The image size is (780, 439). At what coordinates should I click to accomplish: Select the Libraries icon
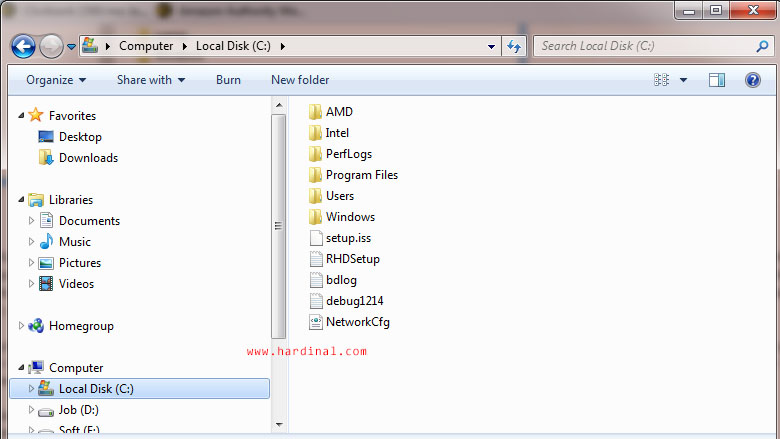pyautogui.click(x=36, y=200)
